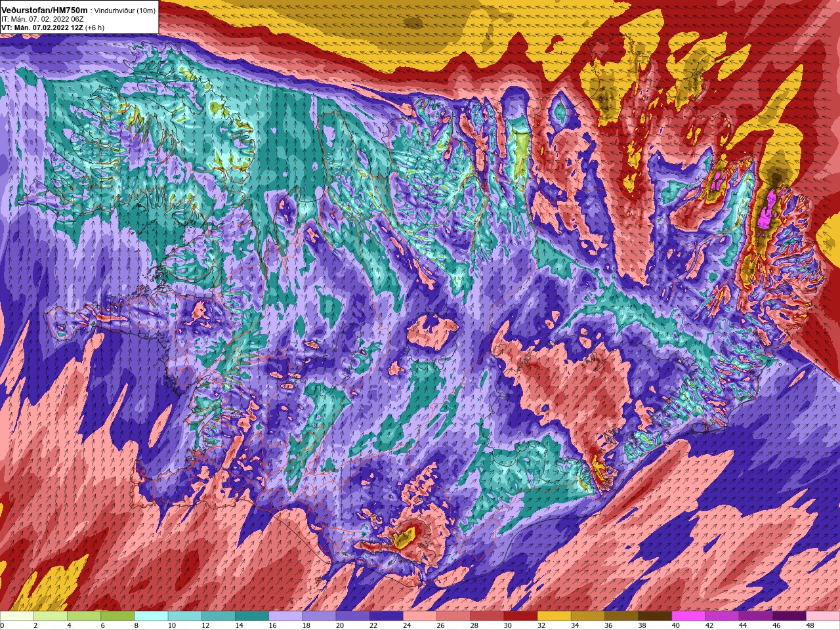Pick the pale cyan 8–10 legend swatch
The width and height of the screenshot is (840, 630).
(x=151, y=616)
